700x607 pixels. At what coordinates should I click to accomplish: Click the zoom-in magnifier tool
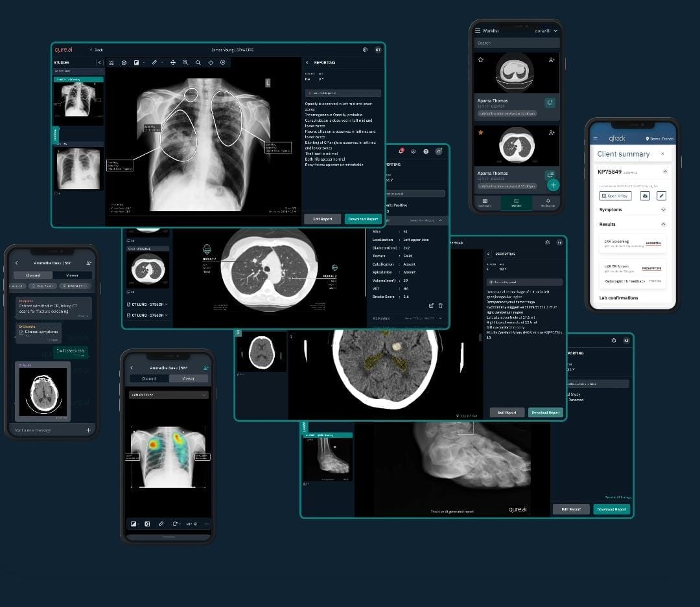pyautogui.click(x=185, y=63)
